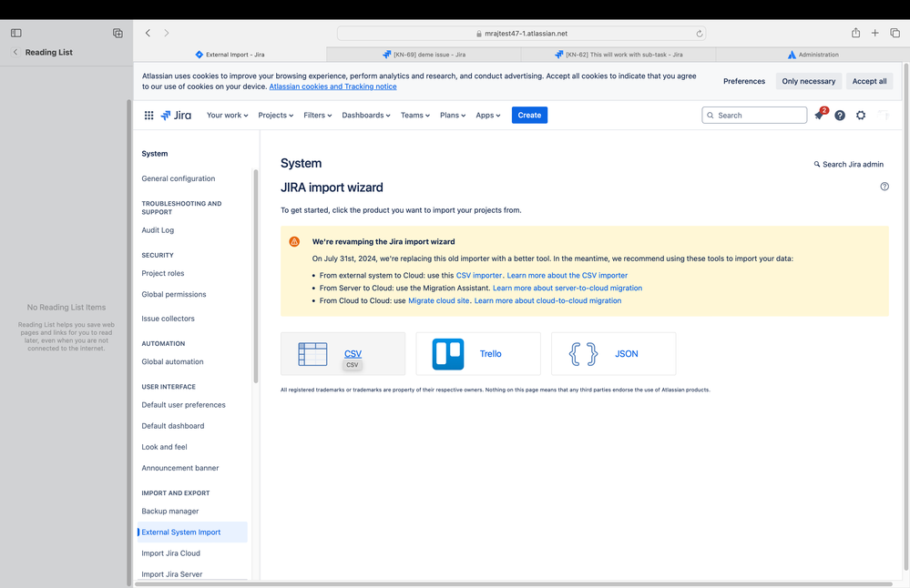Expand the Projects dropdown
910x588 pixels.
click(x=276, y=116)
